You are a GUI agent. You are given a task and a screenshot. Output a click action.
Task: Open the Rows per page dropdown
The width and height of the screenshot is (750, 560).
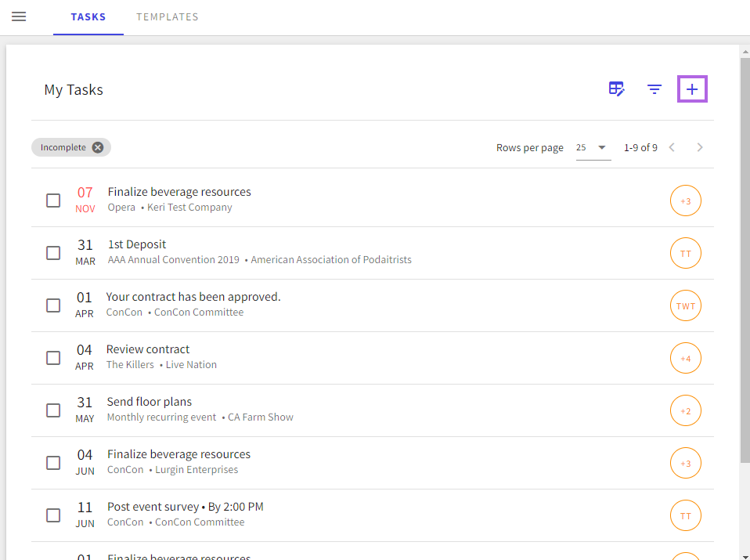click(x=593, y=147)
